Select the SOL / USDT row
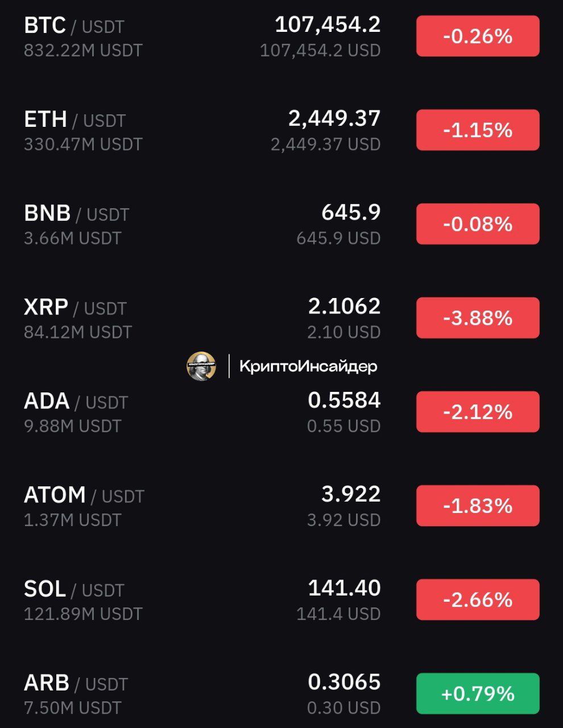563x728 pixels. coord(281,599)
